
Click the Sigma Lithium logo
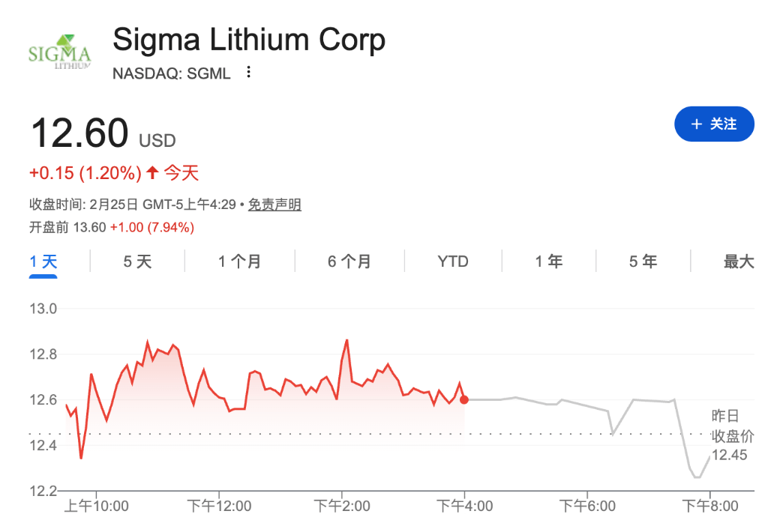pos(59,51)
